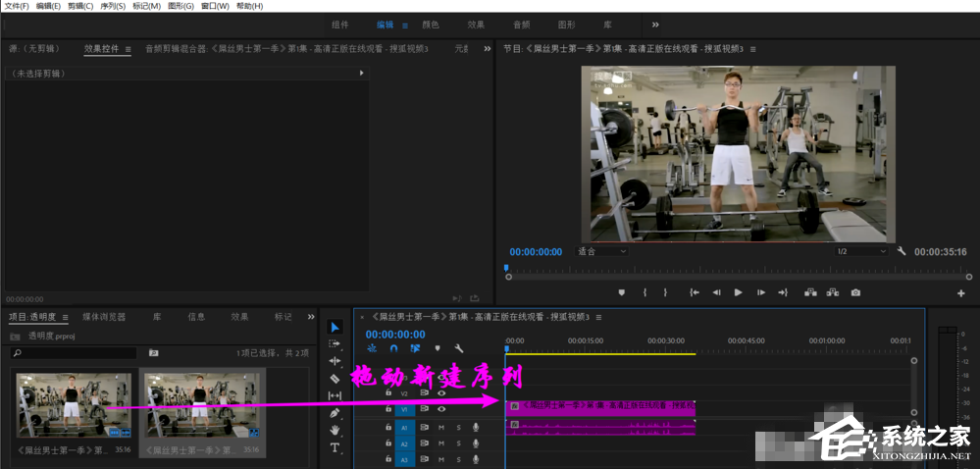Open the 适合 zoom level dropdown
Viewport: 980px width, 469px height.
pos(601,251)
